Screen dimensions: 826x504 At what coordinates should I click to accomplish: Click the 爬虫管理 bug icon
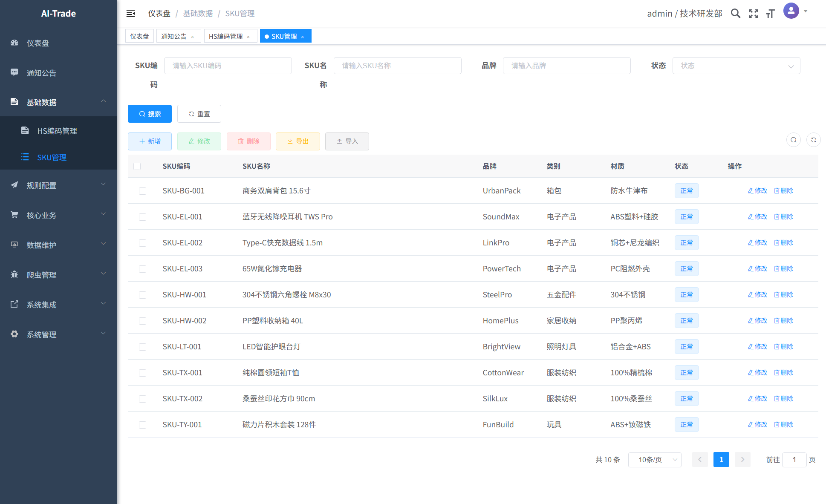click(14, 274)
